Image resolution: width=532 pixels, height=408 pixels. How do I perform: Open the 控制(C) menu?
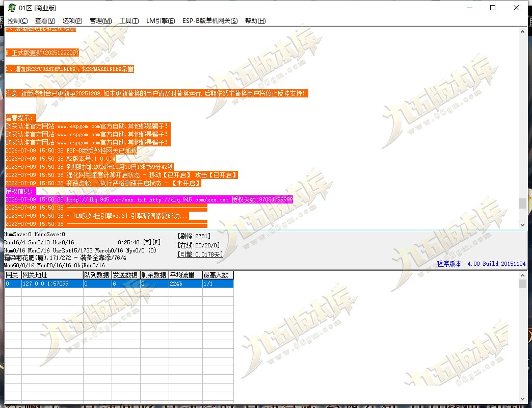coord(18,21)
